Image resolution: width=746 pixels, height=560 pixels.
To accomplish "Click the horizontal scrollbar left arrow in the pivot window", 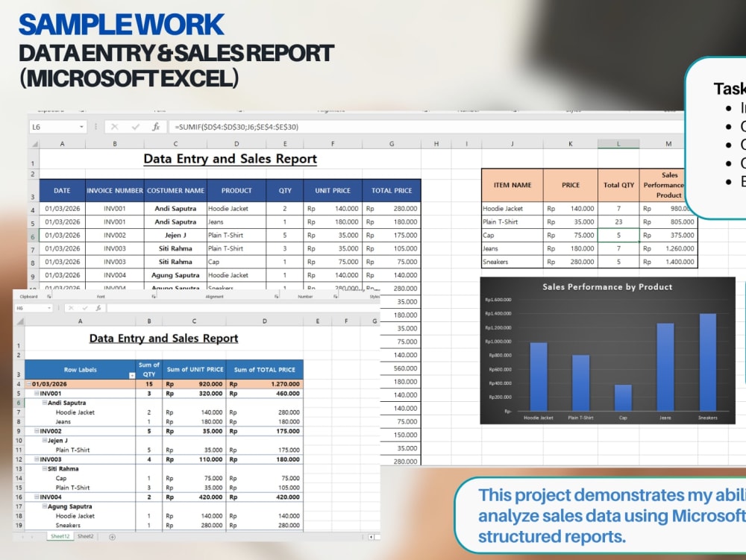I will 371,537.
